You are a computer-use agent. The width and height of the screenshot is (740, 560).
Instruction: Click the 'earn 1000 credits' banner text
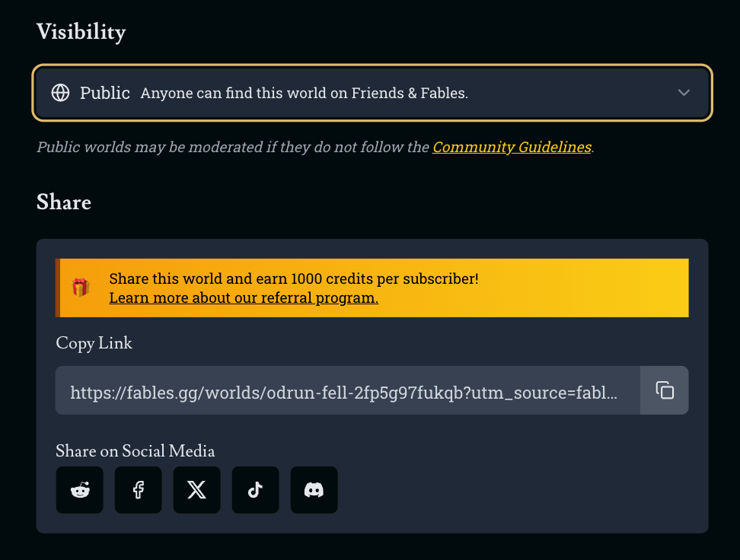[294, 278]
